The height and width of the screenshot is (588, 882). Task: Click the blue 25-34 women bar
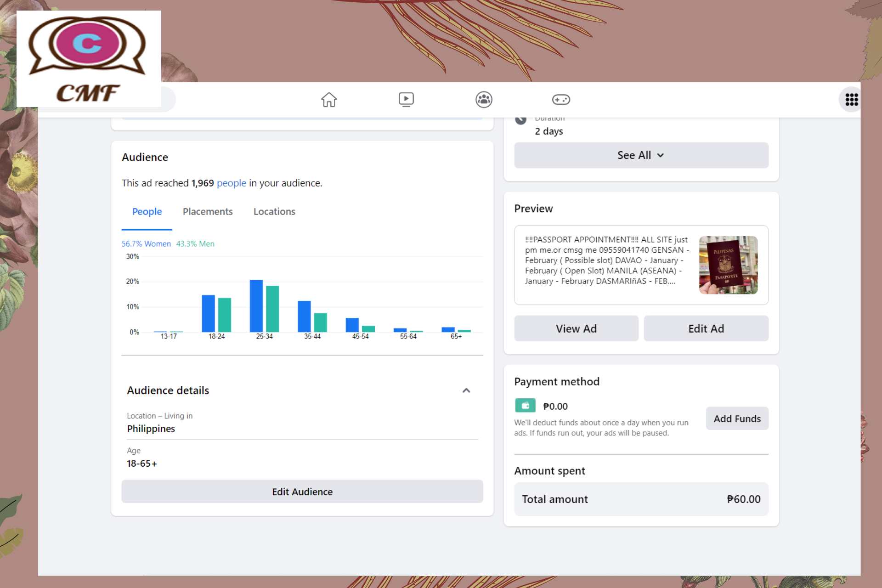coord(256,305)
